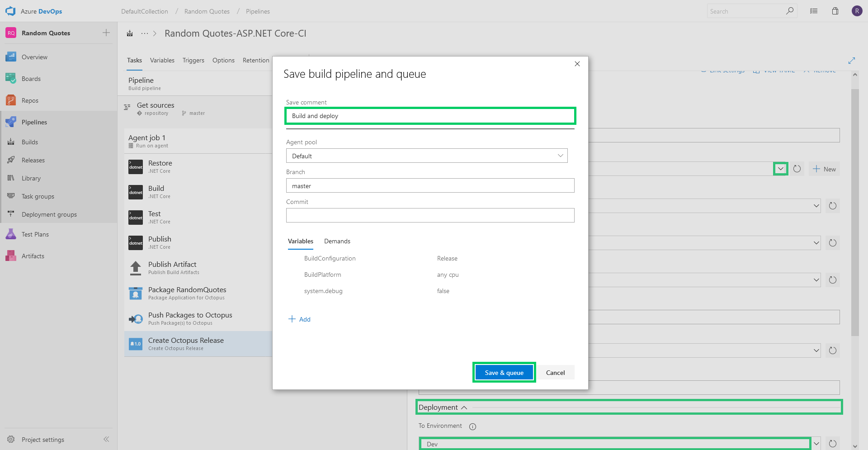This screenshot has height=450, width=868.
Task: Click the BuildConfiguration variable row
Action: pos(430,258)
